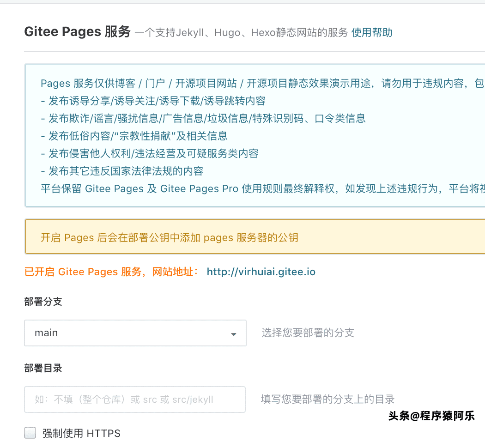Click the yellow notice about pages 服务器的公钥

[x=255, y=237]
